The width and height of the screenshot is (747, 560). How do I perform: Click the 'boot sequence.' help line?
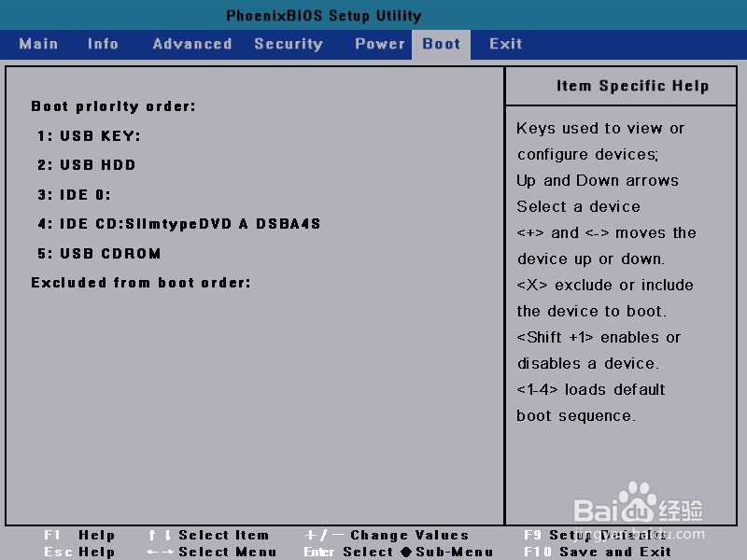point(576,416)
